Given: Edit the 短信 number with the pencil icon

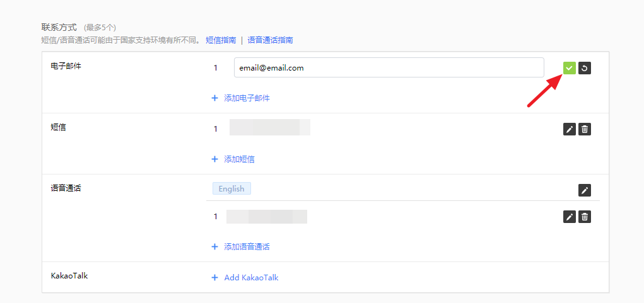Looking at the screenshot, I should (569, 129).
